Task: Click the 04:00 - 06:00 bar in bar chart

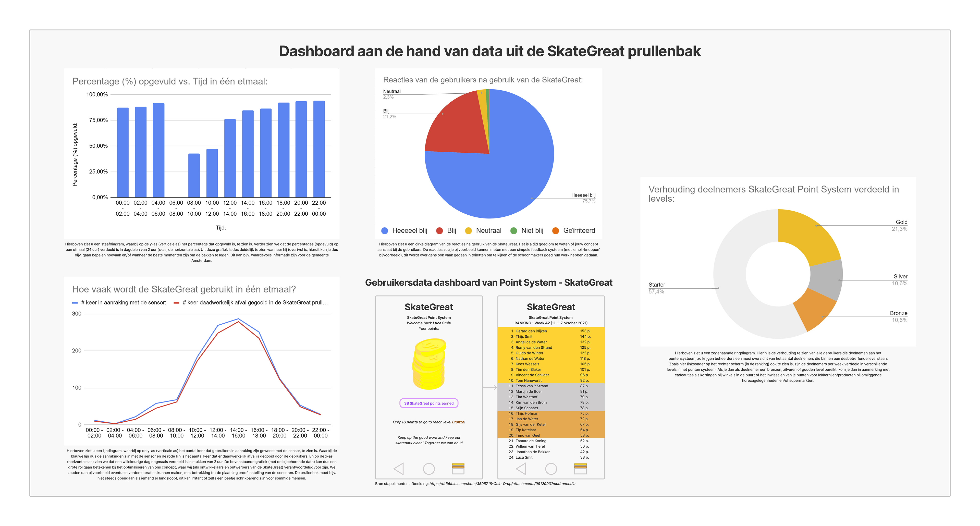Action: click(159, 150)
